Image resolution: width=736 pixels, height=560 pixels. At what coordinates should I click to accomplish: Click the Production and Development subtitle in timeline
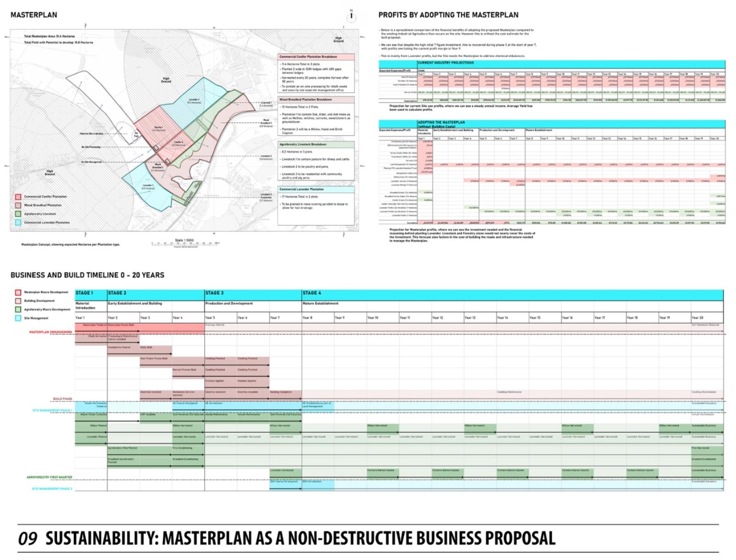229,303
